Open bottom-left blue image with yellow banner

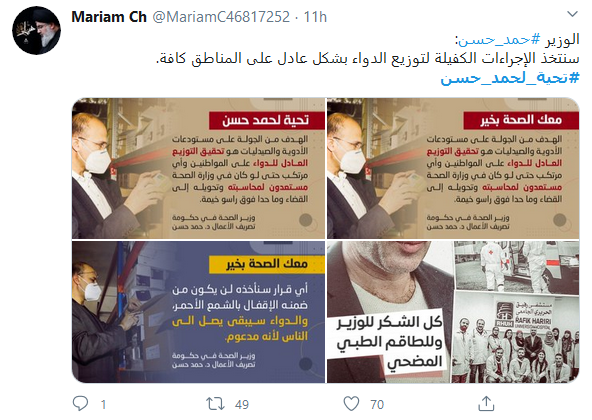point(199,312)
